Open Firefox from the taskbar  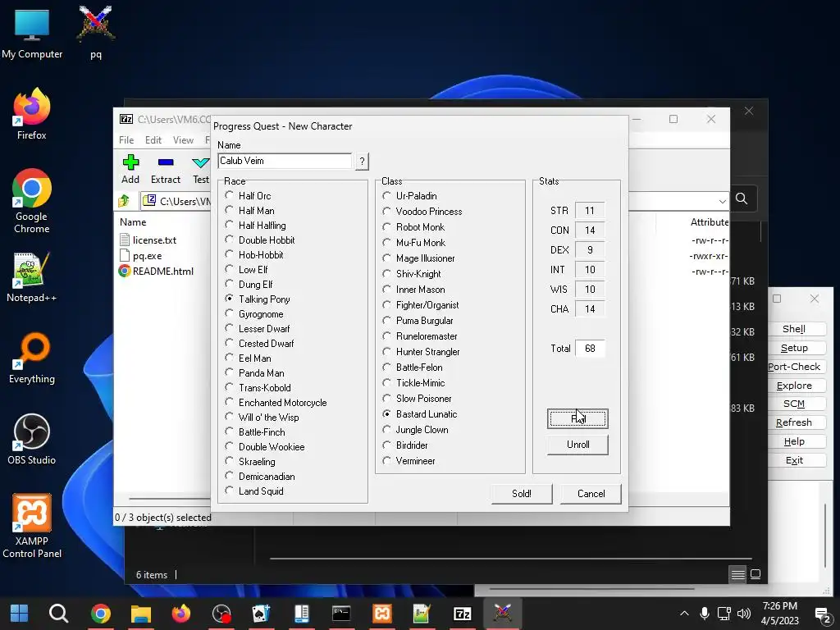(x=181, y=613)
